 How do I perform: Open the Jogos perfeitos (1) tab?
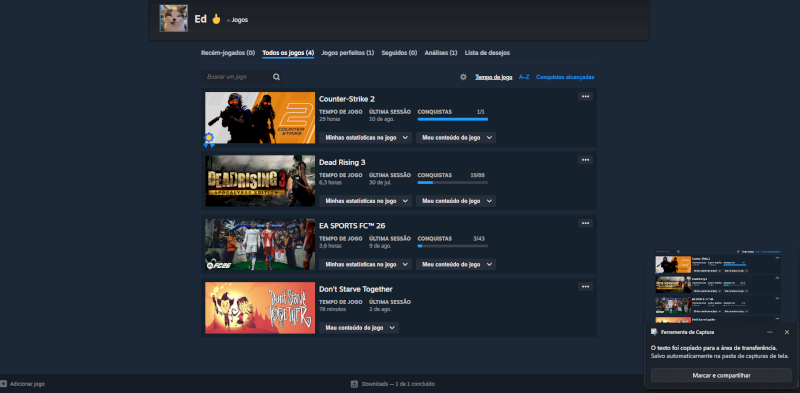coord(348,53)
